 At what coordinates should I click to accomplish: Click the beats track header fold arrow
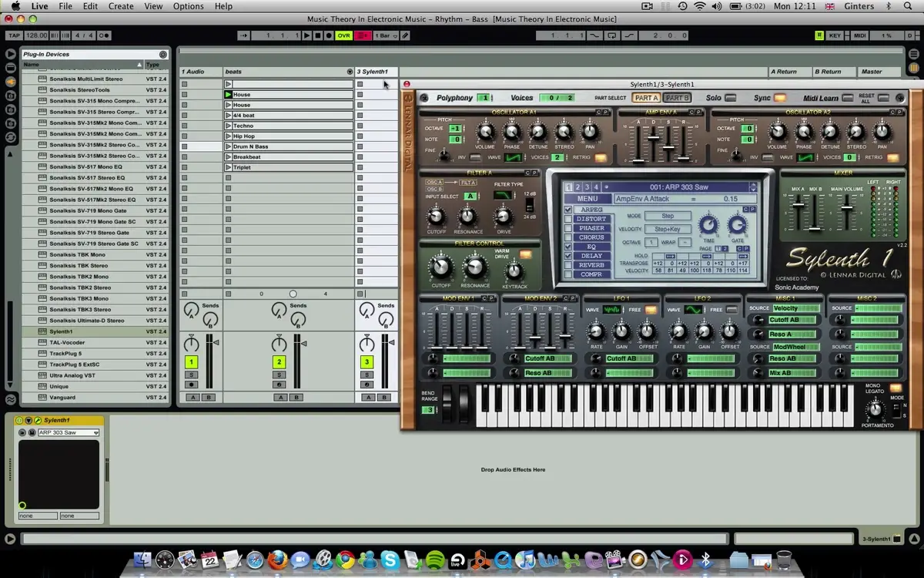pyautogui.click(x=350, y=72)
